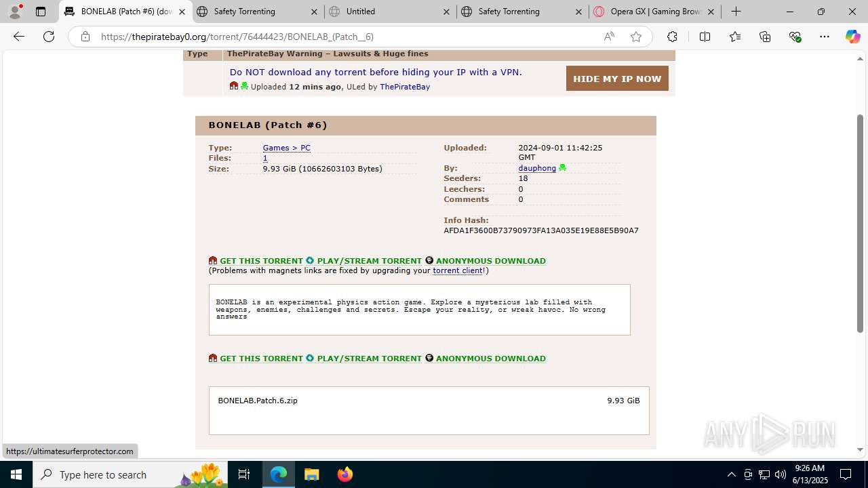Add the page to favorites with the star icon
868x488 pixels.
point(636,37)
